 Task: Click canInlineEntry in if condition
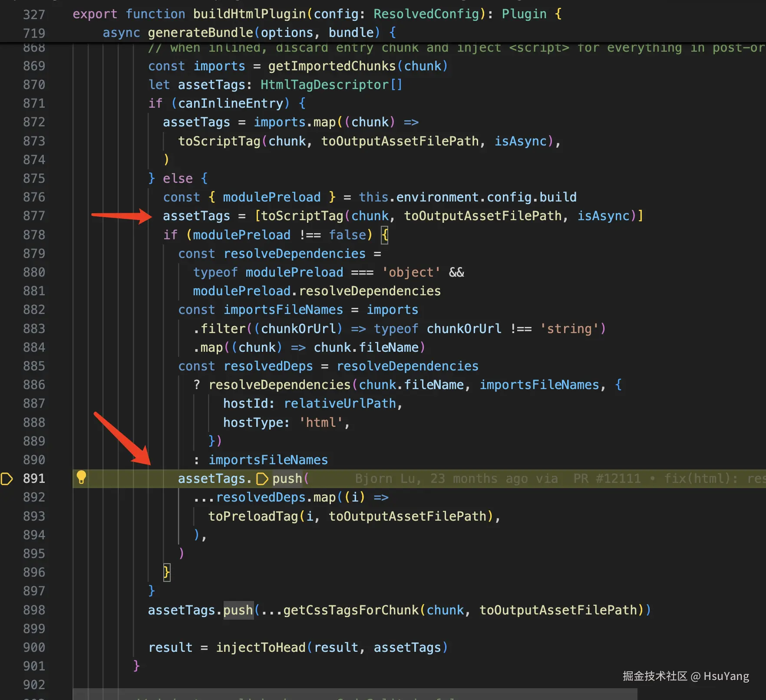click(231, 103)
